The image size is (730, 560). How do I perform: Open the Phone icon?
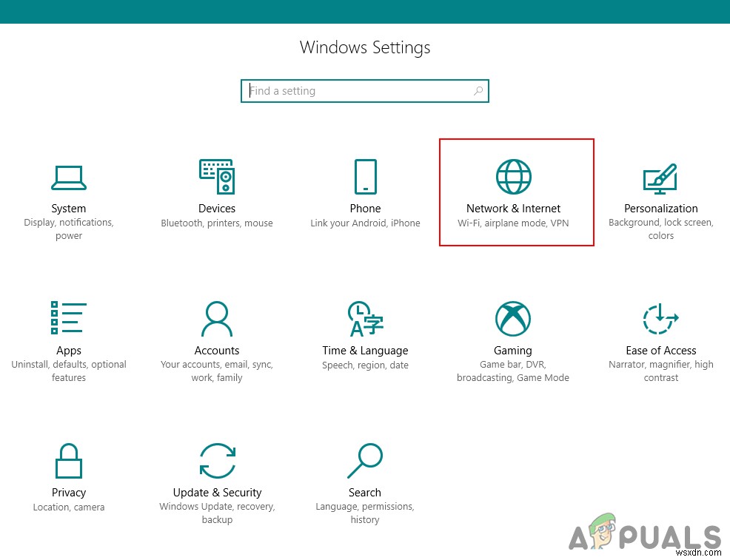click(366, 177)
